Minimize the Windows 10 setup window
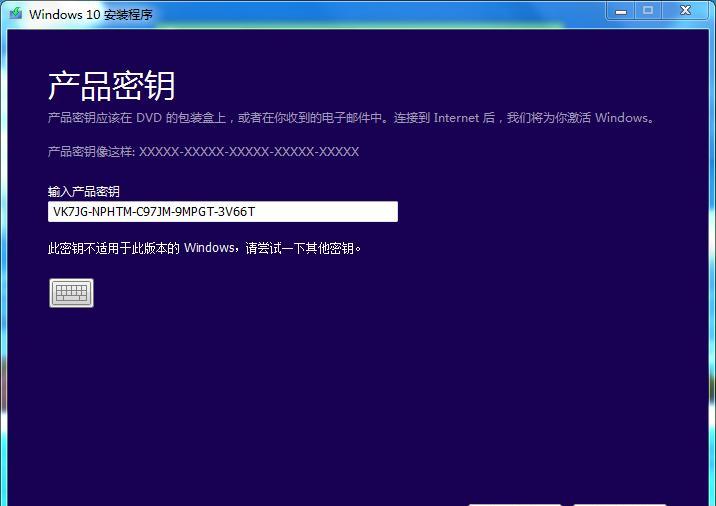Image resolution: width=716 pixels, height=506 pixels. (x=621, y=11)
